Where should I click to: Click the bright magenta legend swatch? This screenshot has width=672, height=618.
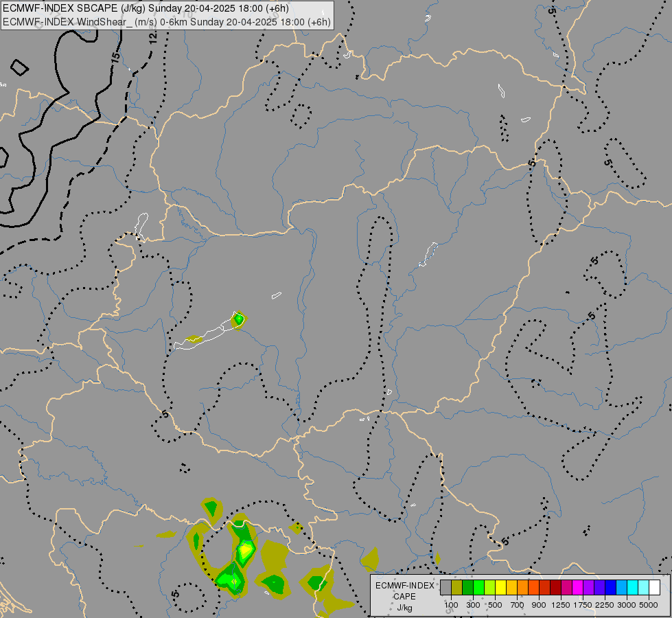[578, 587]
